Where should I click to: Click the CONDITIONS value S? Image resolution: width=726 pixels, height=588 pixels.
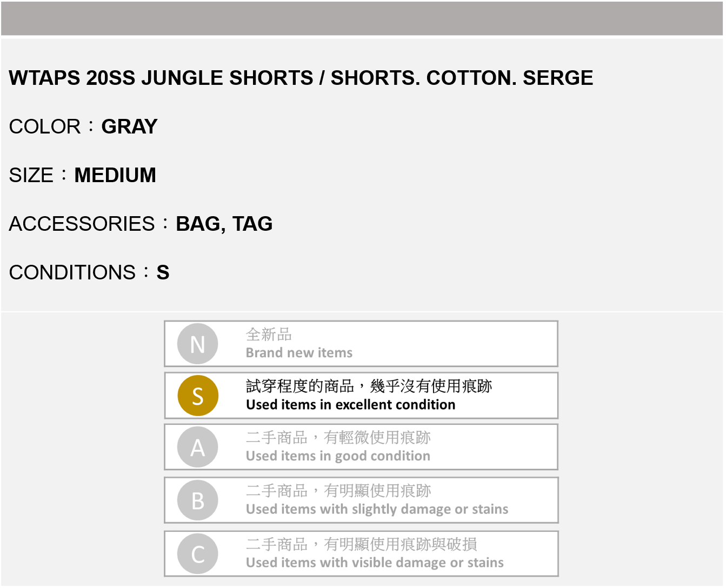(x=163, y=272)
